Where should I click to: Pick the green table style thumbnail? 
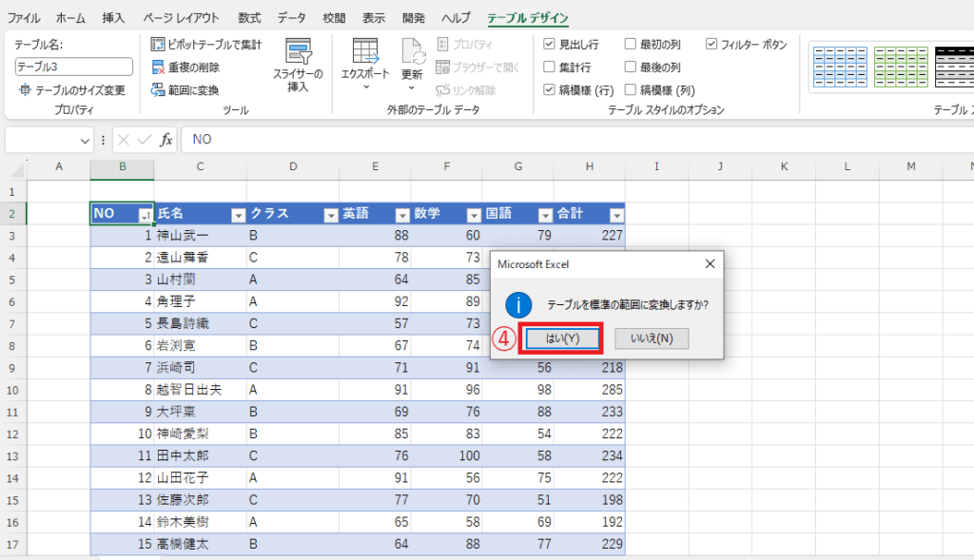pyautogui.click(x=901, y=67)
